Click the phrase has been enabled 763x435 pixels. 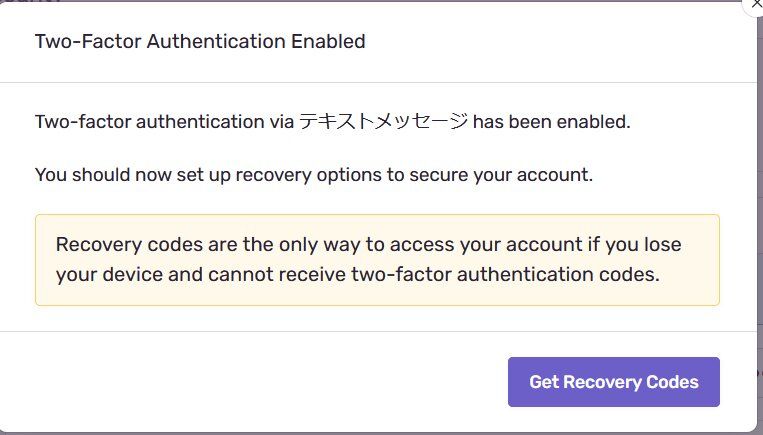coord(551,122)
